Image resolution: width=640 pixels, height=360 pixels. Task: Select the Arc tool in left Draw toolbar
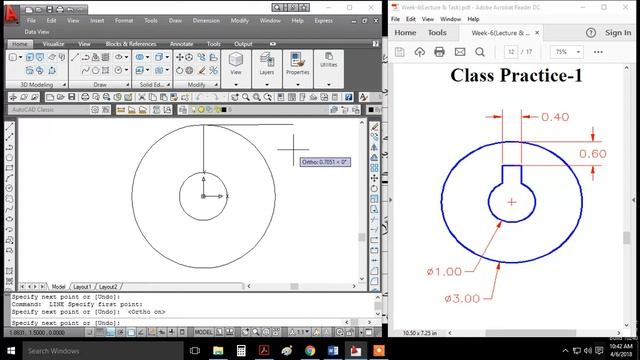[10, 178]
